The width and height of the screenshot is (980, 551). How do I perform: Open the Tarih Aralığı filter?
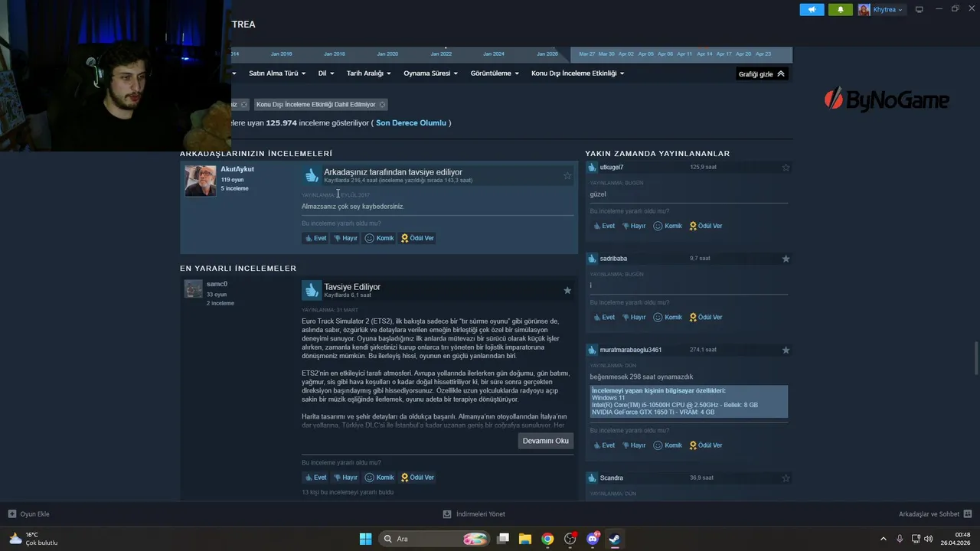click(x=369, y=73)
